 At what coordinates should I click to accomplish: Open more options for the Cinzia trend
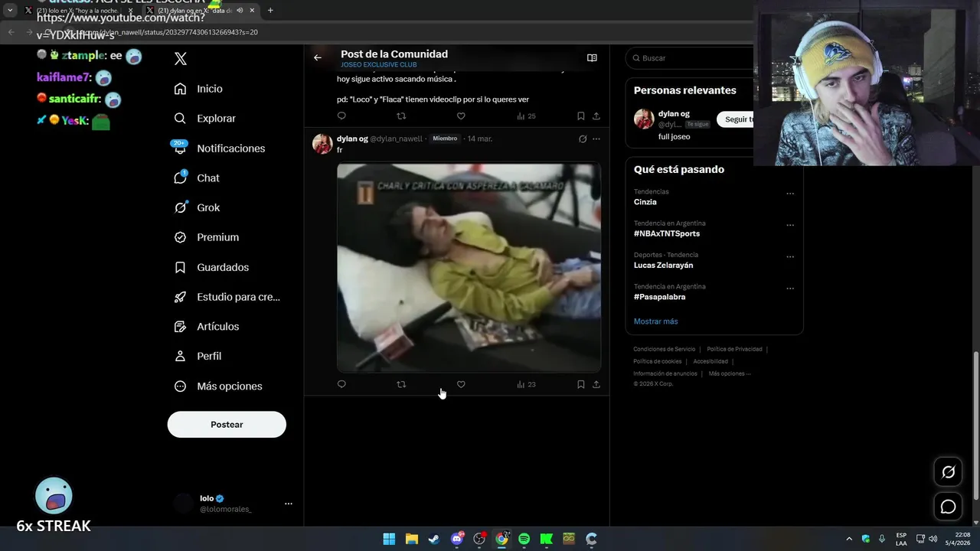[x=790, y=194]
